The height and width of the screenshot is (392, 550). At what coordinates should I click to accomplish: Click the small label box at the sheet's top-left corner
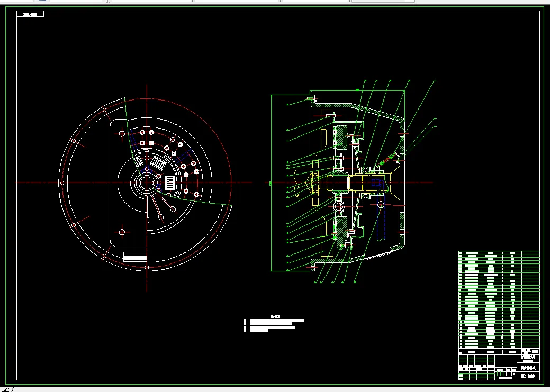point(30,14)
